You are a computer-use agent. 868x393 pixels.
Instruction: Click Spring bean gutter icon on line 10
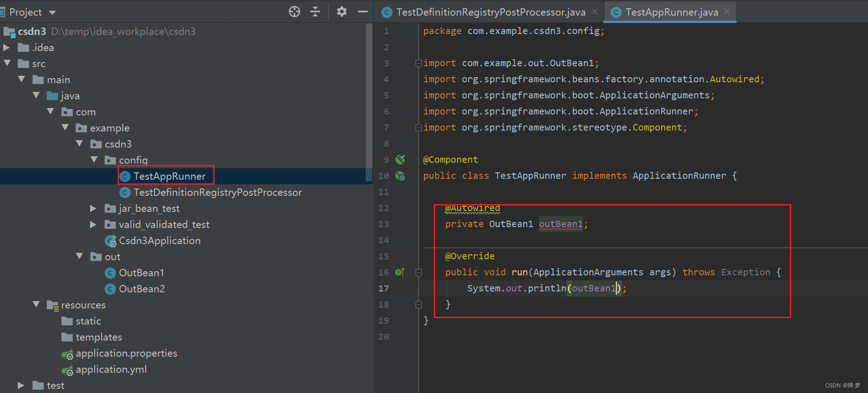tap(400, 176)
